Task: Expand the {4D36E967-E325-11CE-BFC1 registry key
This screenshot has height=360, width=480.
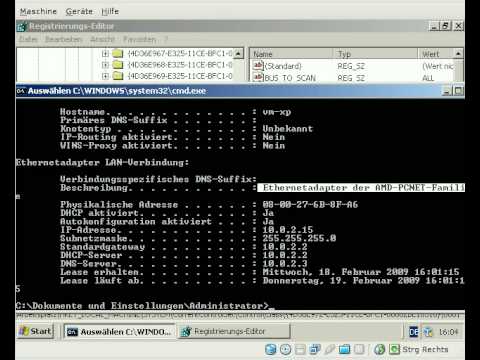Action: [x=105, y=54]
